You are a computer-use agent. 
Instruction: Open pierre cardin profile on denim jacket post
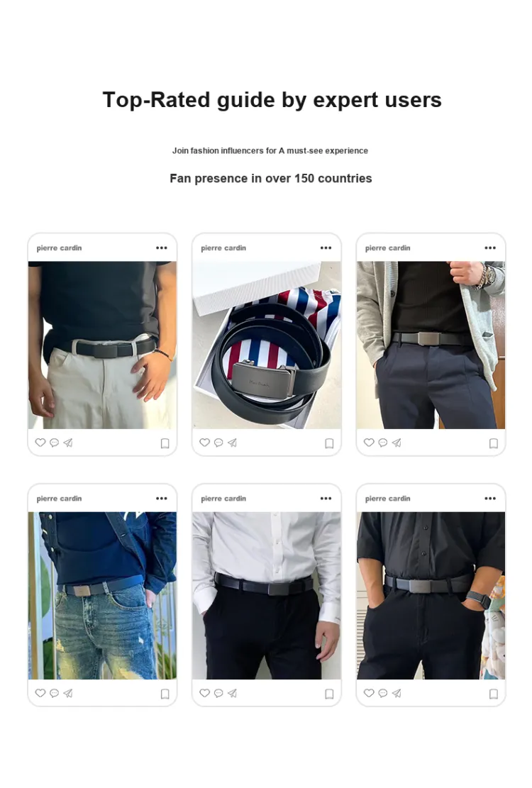[59, 499]
